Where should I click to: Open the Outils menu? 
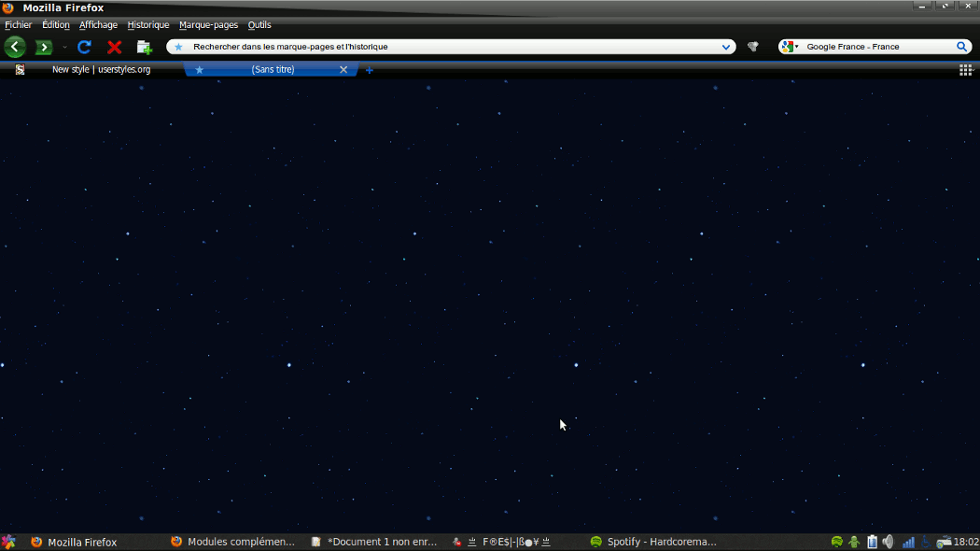point(259,25)
